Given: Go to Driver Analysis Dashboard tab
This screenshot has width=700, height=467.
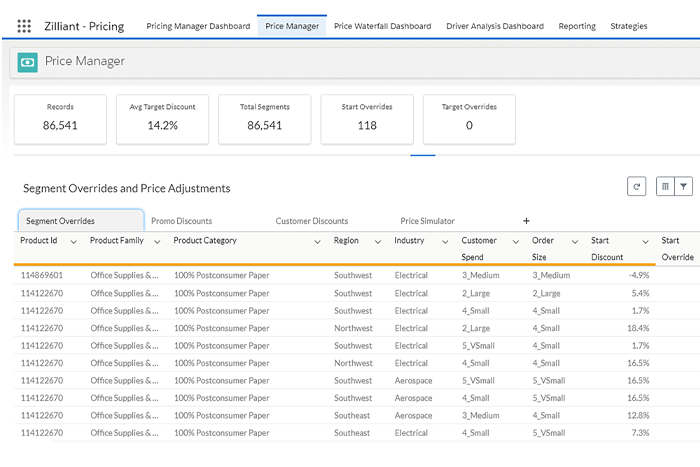Looking at the screenshot, I should [495, 26].
